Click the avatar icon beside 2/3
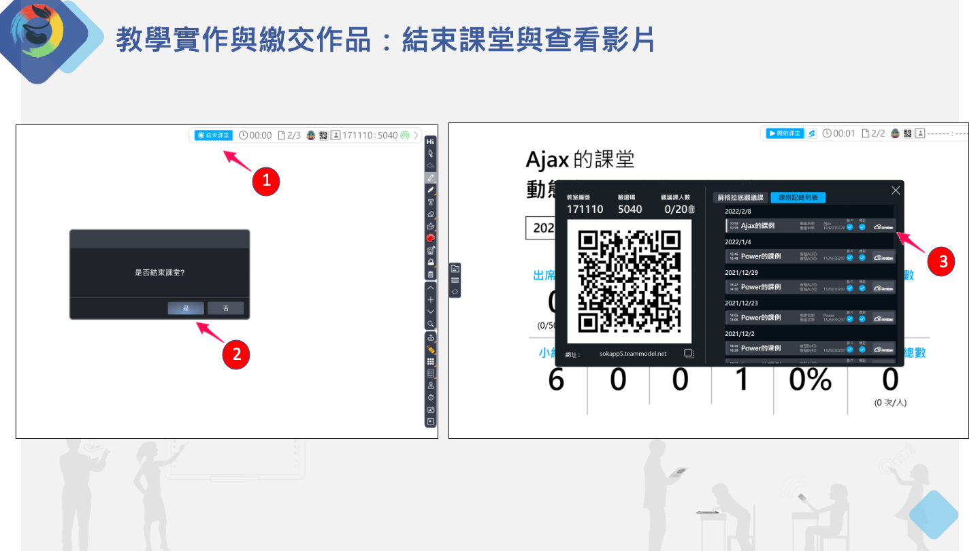The height and width of the screenshot is (551, 980). (311, 135)
